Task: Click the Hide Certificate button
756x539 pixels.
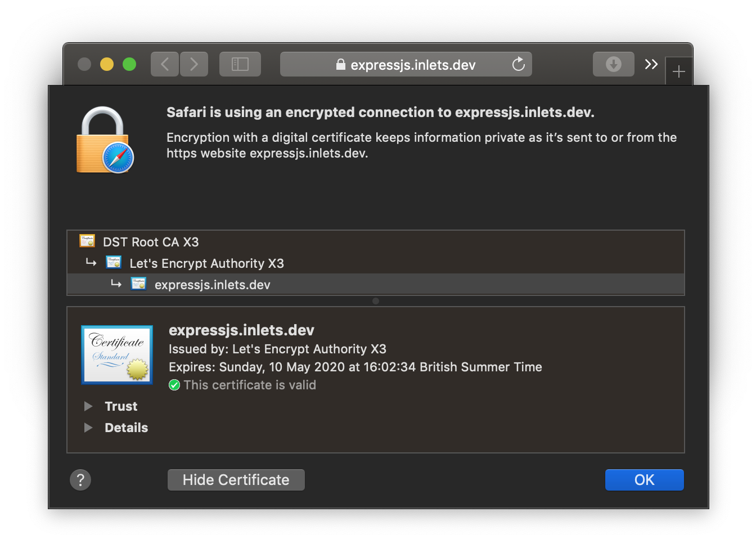Action: [x=236, y=480]
